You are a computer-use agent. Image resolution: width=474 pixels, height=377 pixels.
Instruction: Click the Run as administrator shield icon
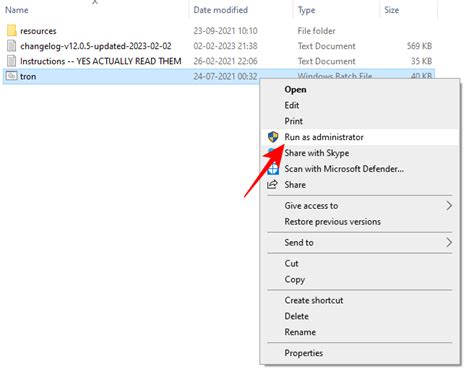click(273, 137)
